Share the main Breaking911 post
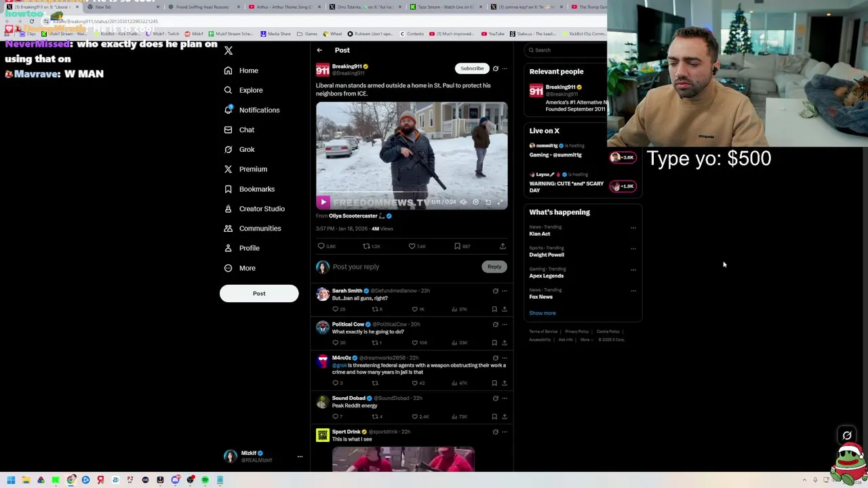The height and width of the screenshot is (488, 868). [x=502, y=247]
